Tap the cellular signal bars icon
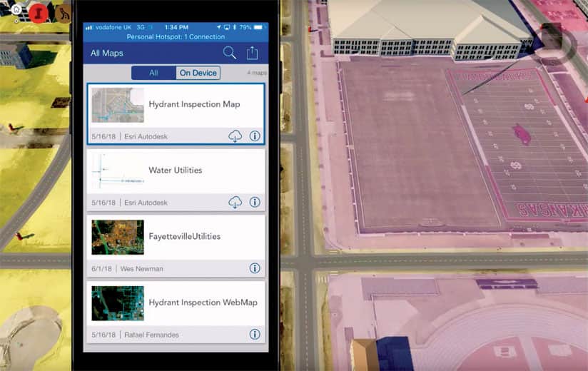588x371 pixels. [x=89, y=27]
